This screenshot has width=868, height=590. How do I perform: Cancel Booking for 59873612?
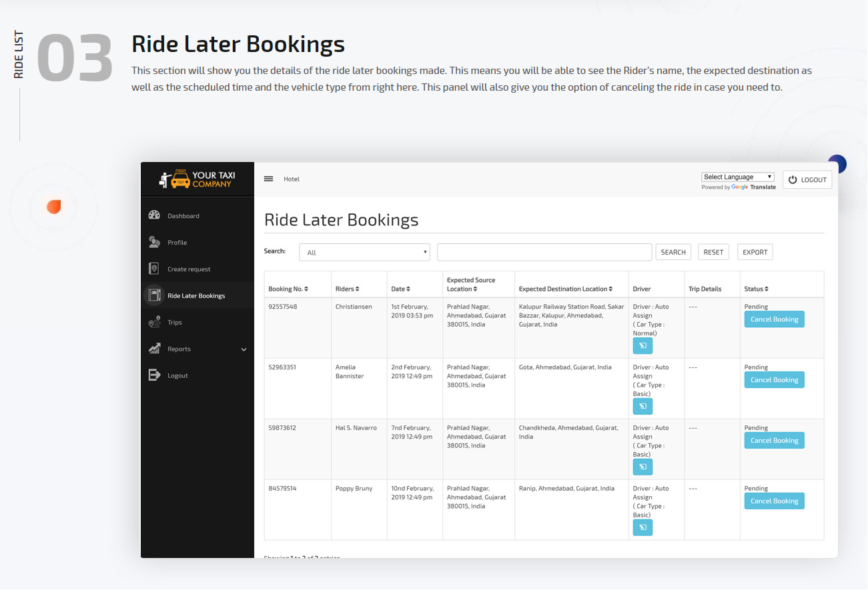[775, 441]
